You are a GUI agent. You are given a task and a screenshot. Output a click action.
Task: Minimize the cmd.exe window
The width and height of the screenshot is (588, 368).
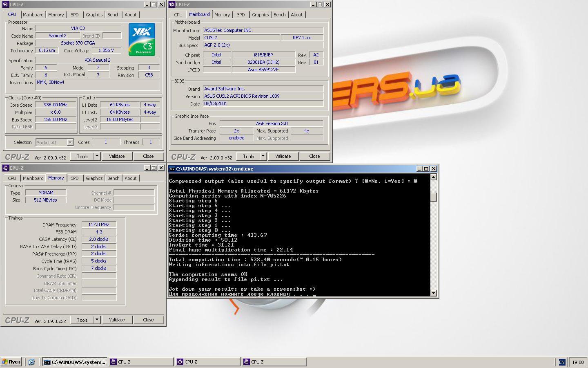click(419, 169)
